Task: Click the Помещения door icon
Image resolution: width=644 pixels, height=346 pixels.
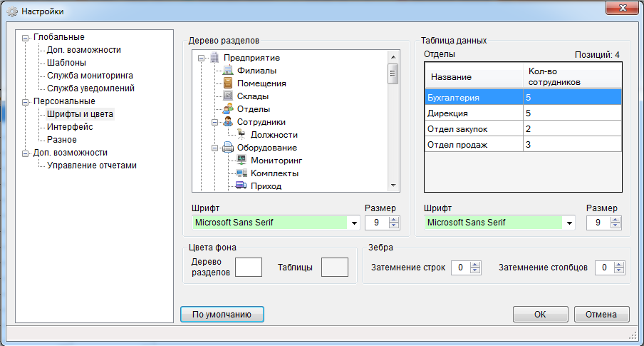Action: click(228, 83)
